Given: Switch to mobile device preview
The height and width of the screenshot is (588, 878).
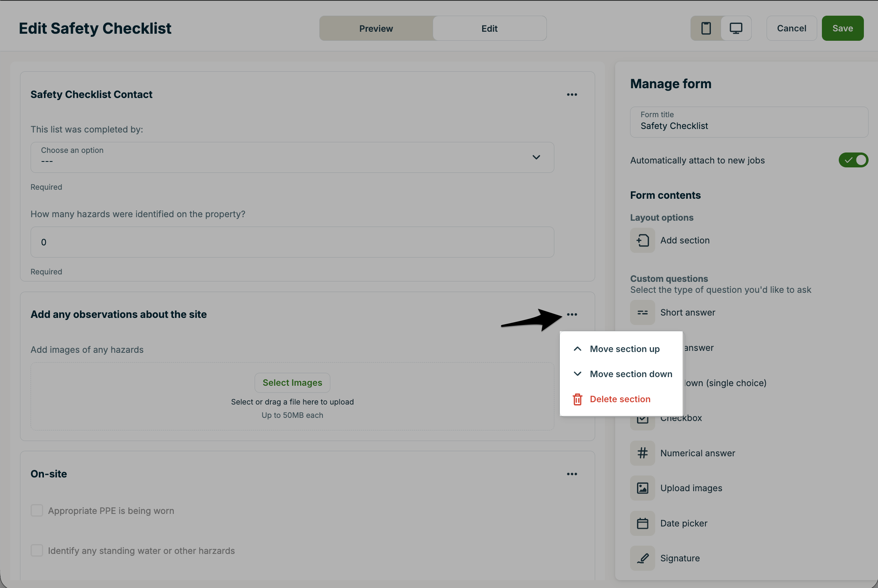Looking at the screenshot, I should [706, 28].
